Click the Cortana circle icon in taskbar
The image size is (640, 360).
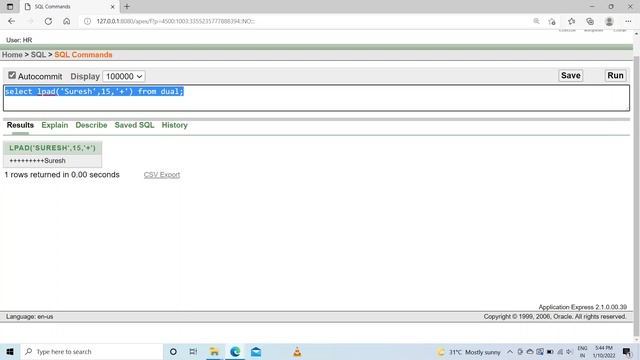click(173, 351)
